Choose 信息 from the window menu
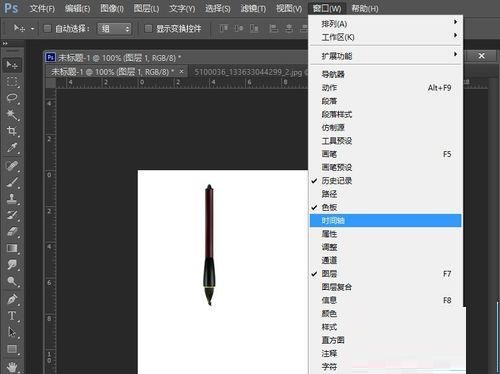 point(386,300)
